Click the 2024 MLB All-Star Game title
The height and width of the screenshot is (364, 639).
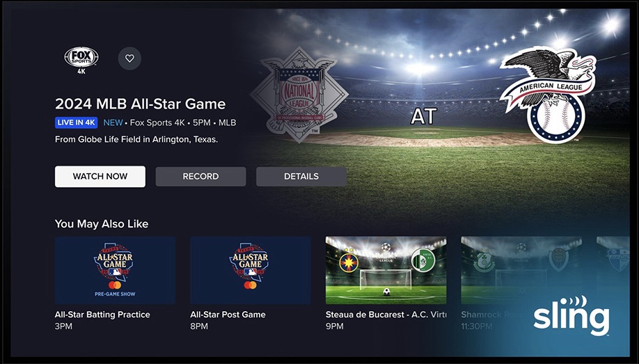point(140,104)
